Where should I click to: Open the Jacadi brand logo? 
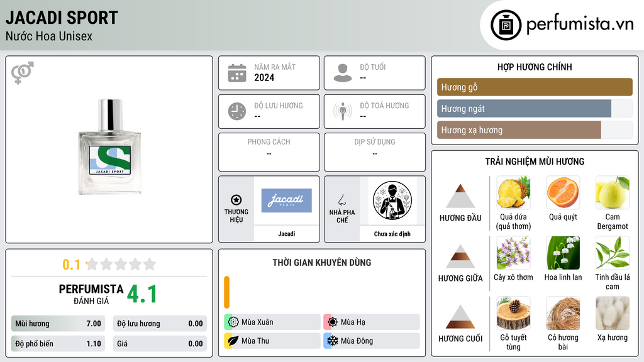pyautogui.click(x=286, y=200)
